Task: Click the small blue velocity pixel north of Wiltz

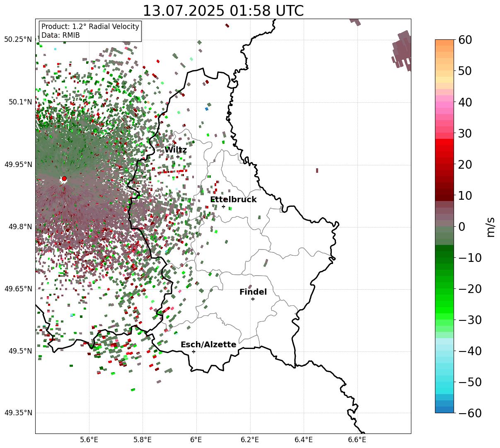Action: click(207, 109)
